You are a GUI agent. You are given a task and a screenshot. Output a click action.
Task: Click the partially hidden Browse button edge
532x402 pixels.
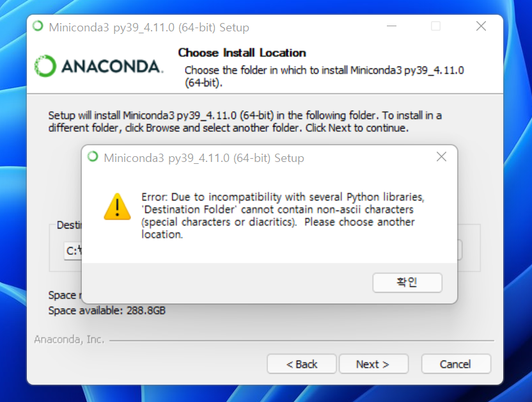460,250
